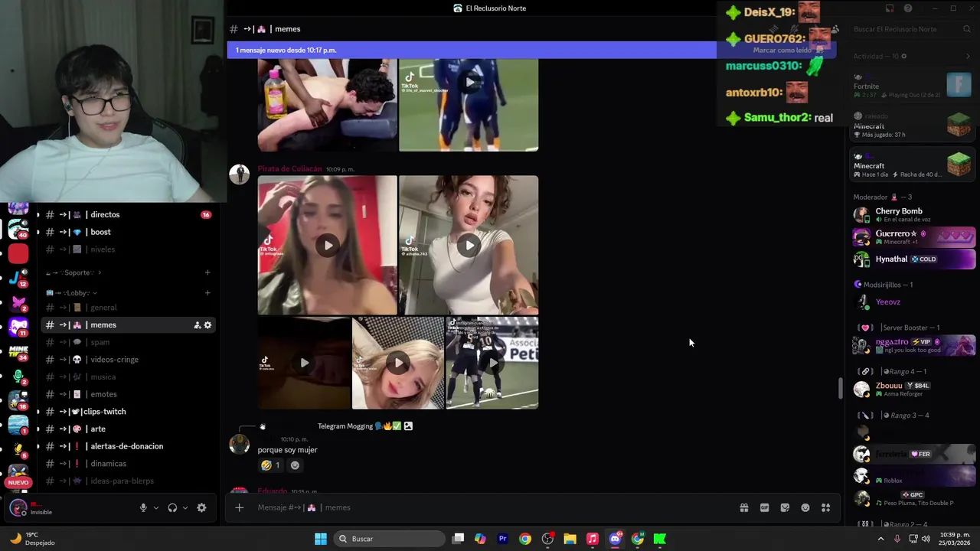Add channel to Lobby category
This screenshot has width=980, height=551.
(x=207, y=292)
